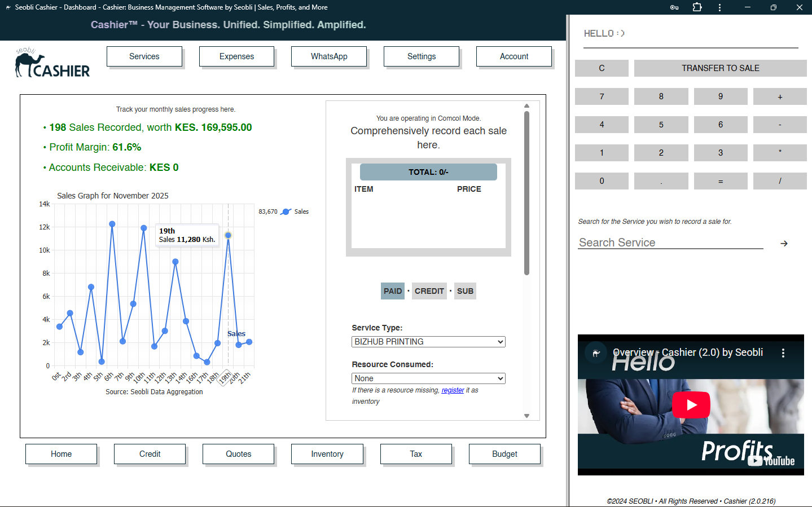Open the extensions puzzle icon in title bar
This screenshot has width=812, height=507.
click(x=697, y=7)
